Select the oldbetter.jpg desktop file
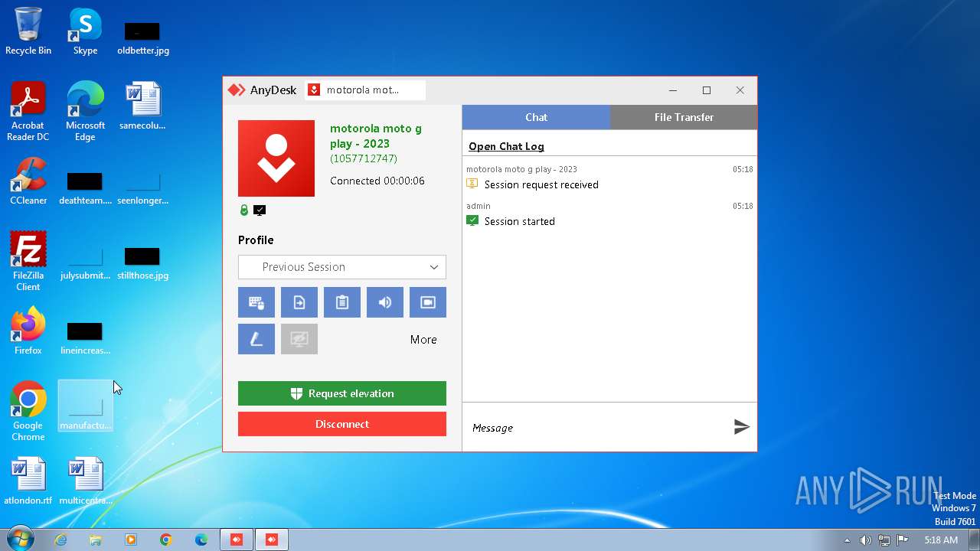The width and height of the screenshot is (980, 551). (143, 38)
